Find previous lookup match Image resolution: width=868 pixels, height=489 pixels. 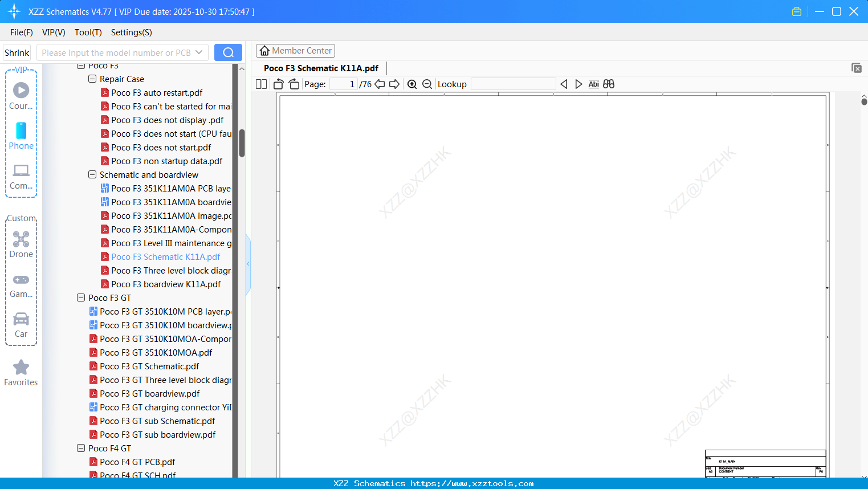[x=564, y=84]
